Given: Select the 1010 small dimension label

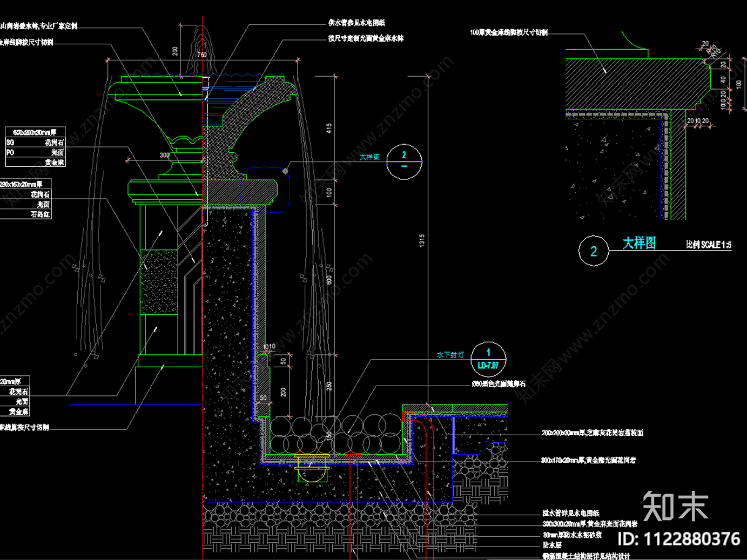Looking at the screenshot, I should [x=269, y=347].
